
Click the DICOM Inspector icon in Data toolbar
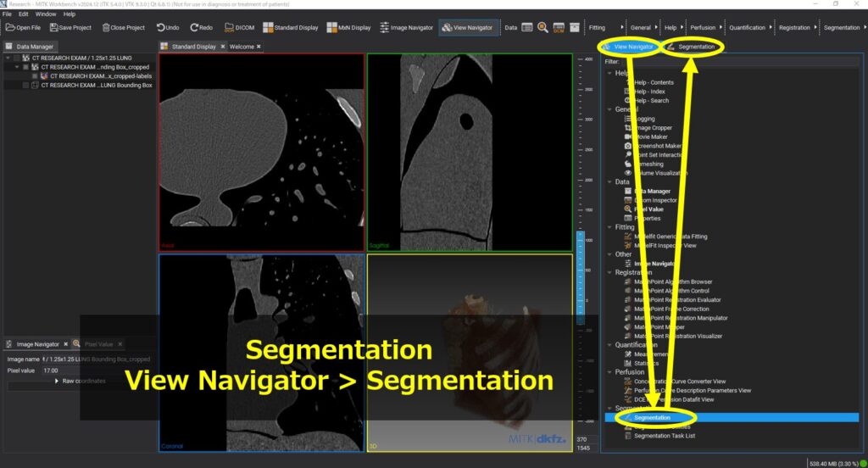pyautogui.click(x=559, y=27)
